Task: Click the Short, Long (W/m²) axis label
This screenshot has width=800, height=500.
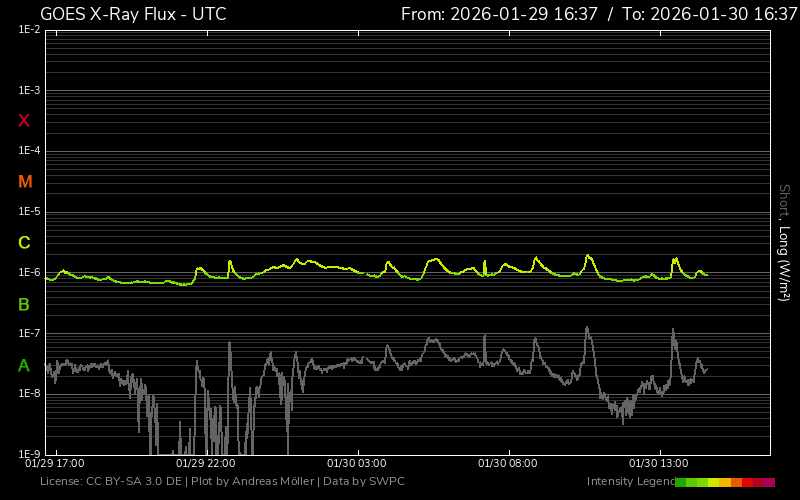Action: (785, 242)
